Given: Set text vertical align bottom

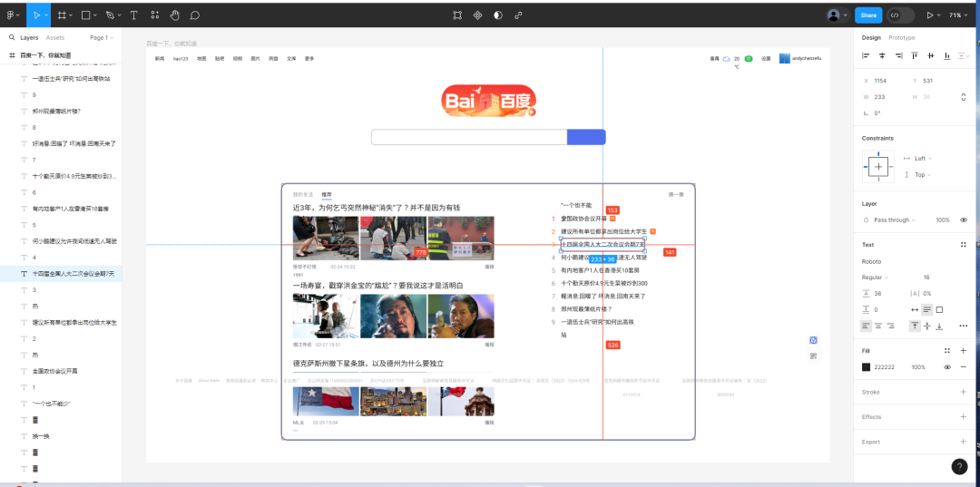Looking at the screenshot, I should [x=939, y=326].
